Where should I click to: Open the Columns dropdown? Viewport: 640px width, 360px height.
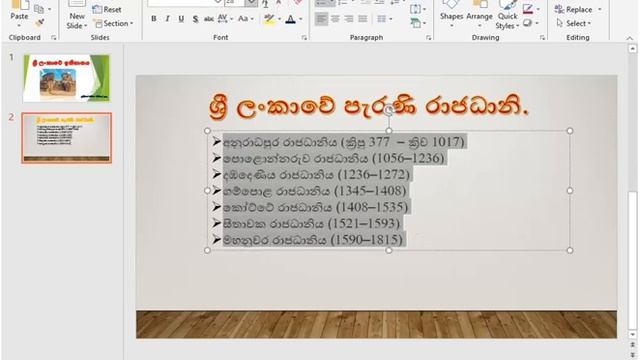coord(383,19)
